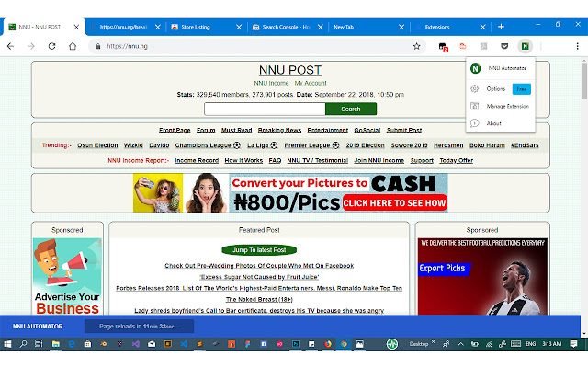Launch Microsoft Edge from taskbar
The width and height of the screenshot is (588, 368).
pos(72,344)
